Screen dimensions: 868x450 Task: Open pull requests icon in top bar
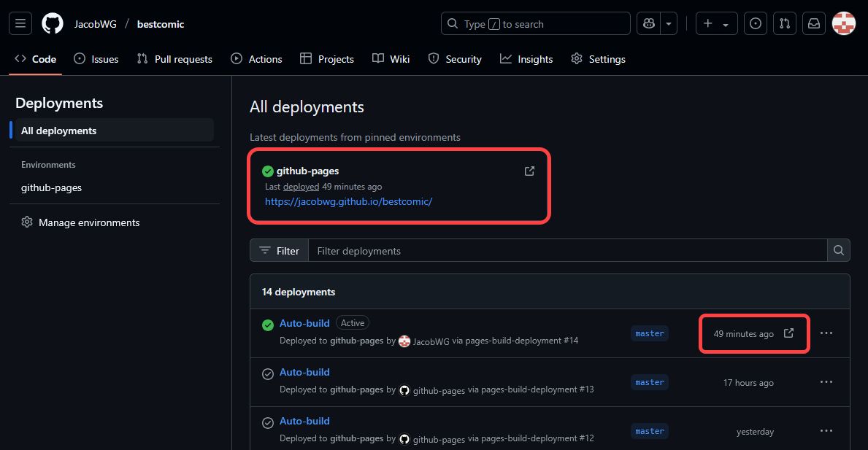(785, 23)
